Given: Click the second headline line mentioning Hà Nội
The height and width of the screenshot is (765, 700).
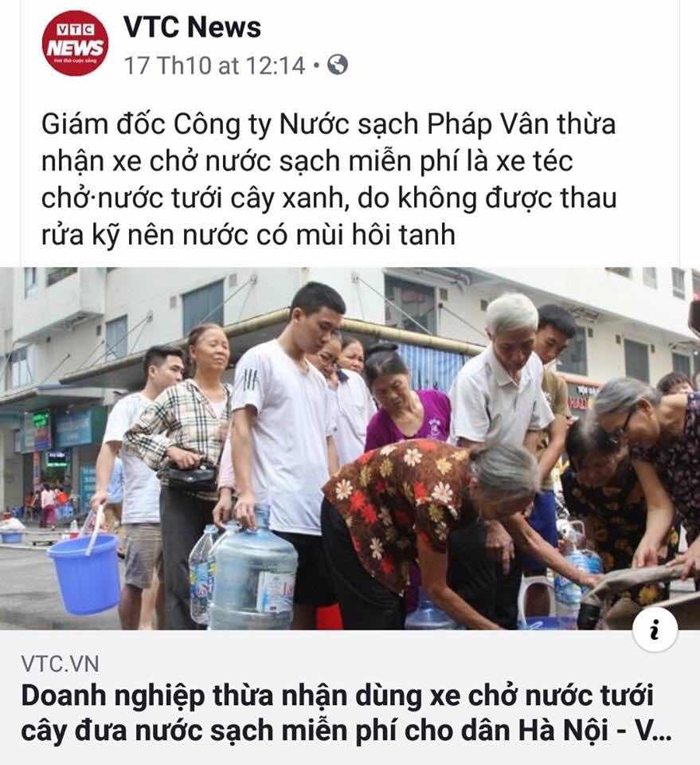Looking at the screenshot, I should (x=346, y=731).
